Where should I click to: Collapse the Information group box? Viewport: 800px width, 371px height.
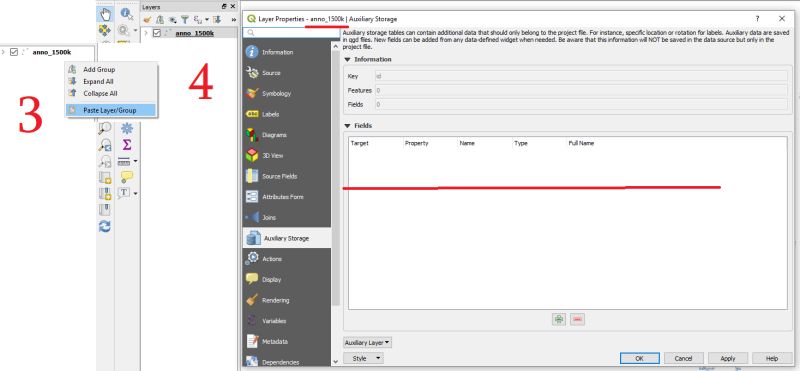click(x=347, y=59)
